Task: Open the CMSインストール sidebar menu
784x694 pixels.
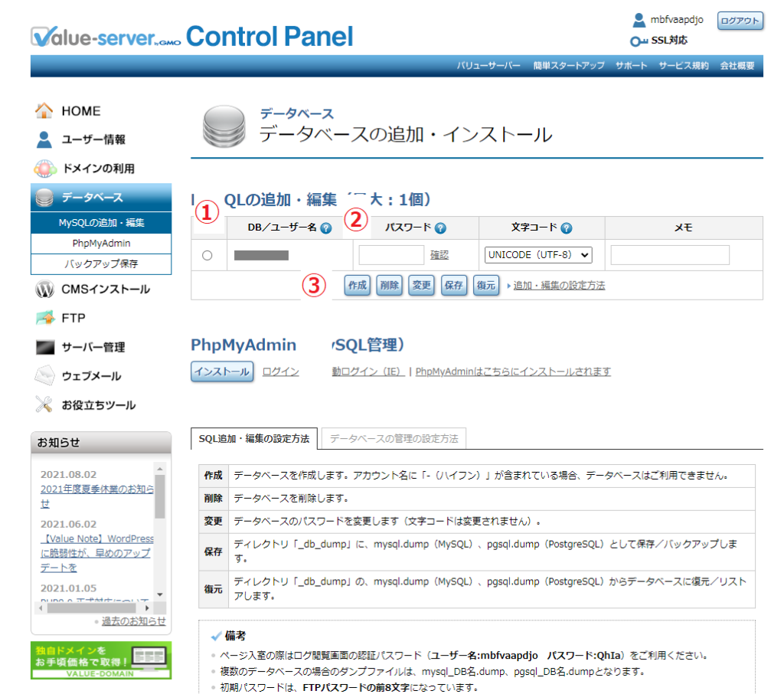Action: click(106, 290)
